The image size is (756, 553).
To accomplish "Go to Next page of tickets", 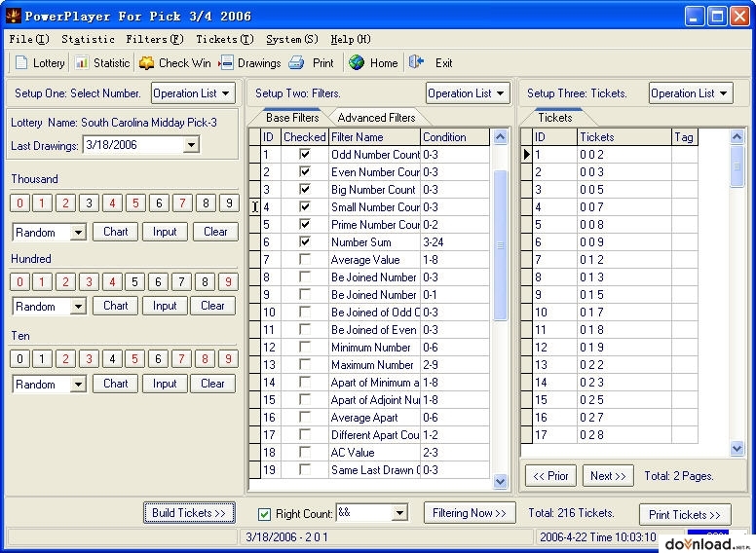I will click(608, 476).
